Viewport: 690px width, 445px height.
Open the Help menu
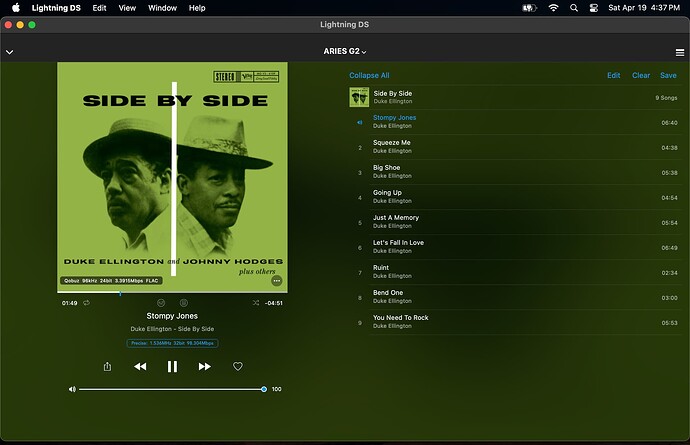click(x=197, y=8)
